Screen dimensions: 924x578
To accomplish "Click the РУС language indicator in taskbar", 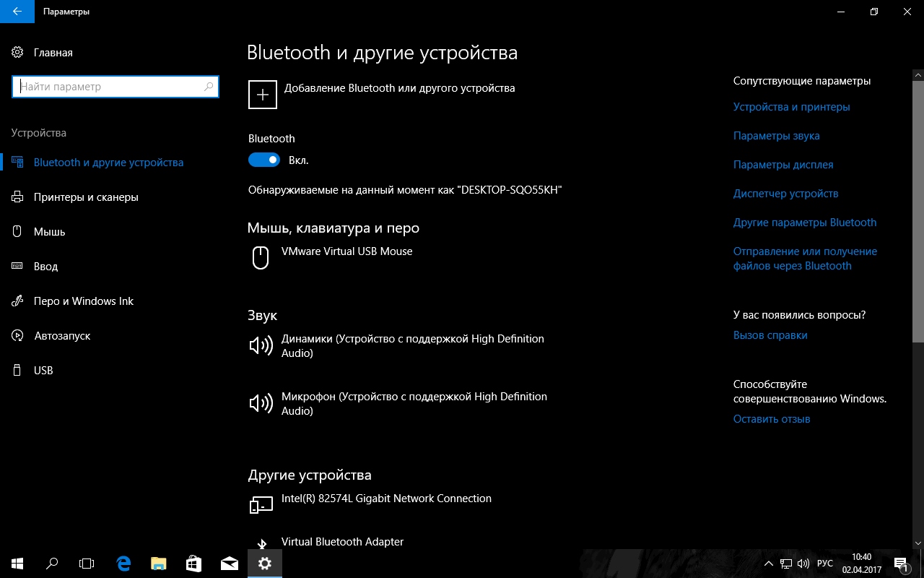I will [825, 564].
